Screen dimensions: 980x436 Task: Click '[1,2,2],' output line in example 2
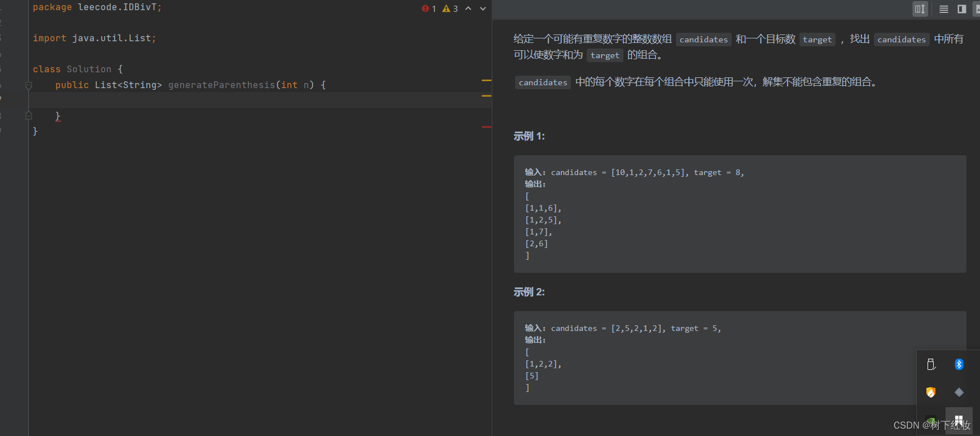(543, 364)
